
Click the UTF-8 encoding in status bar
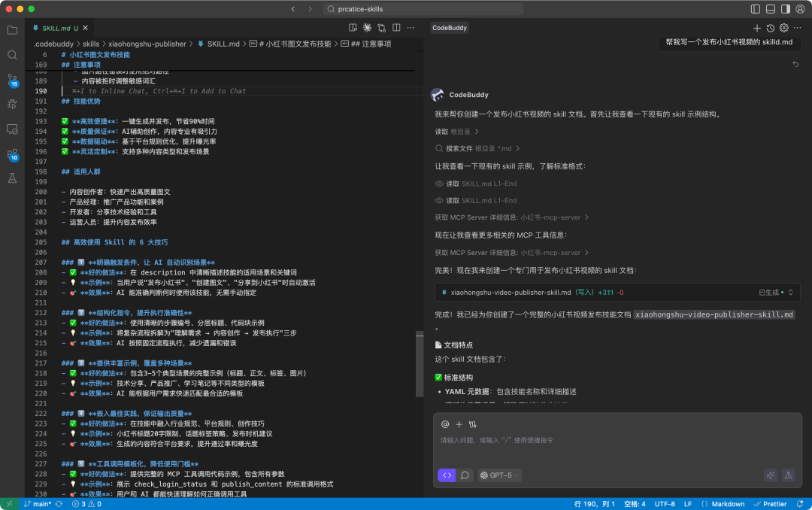point(665,504)
